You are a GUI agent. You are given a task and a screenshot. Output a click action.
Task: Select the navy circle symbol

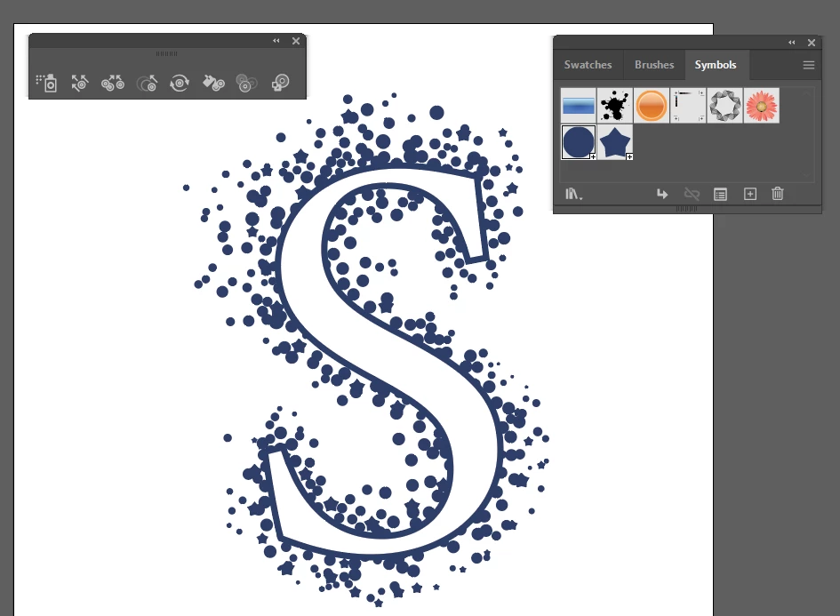[578, 142]
